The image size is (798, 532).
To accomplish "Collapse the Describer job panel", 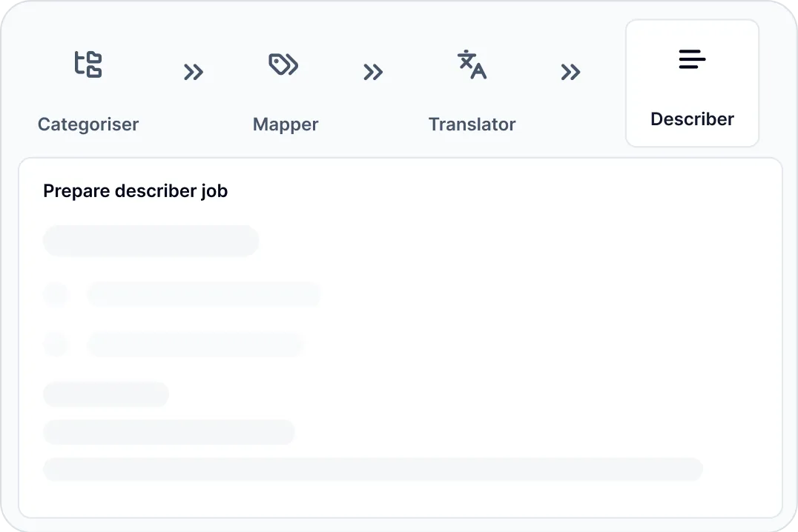I will coord(692,83).
